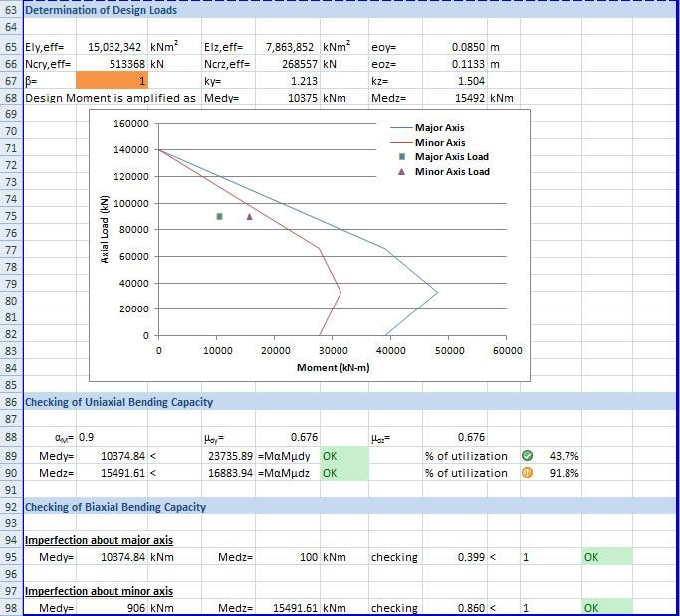The image size is (680, 616).
Task: Select Minor Axis Load triangle marker on chart
Action: [249, 216]
